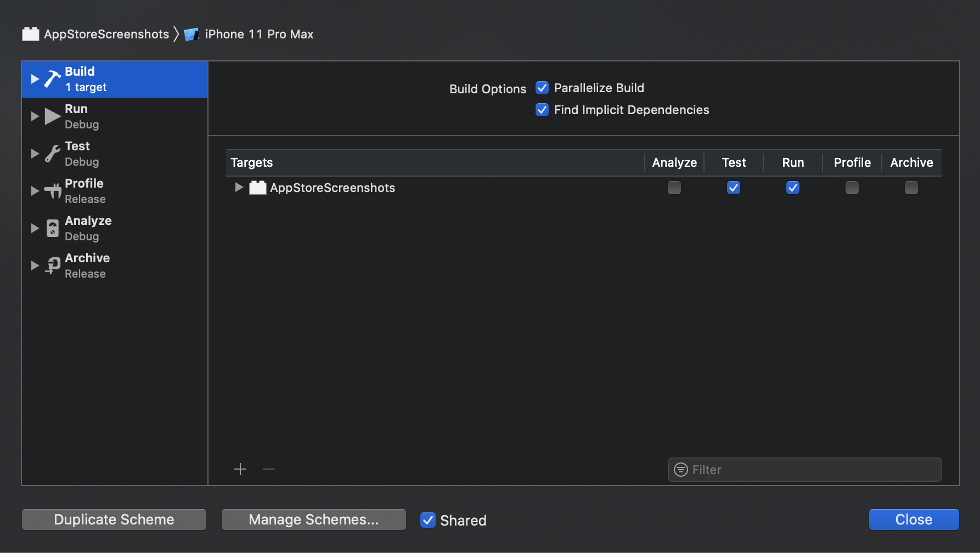Expand the AppStoreScreenshots target row
Screen dimensions: 980x553
(x=239, y=188)
